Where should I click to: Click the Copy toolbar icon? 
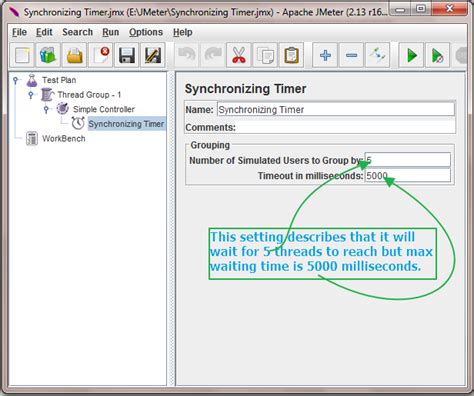pyautogui.click(x=265, y=55)
